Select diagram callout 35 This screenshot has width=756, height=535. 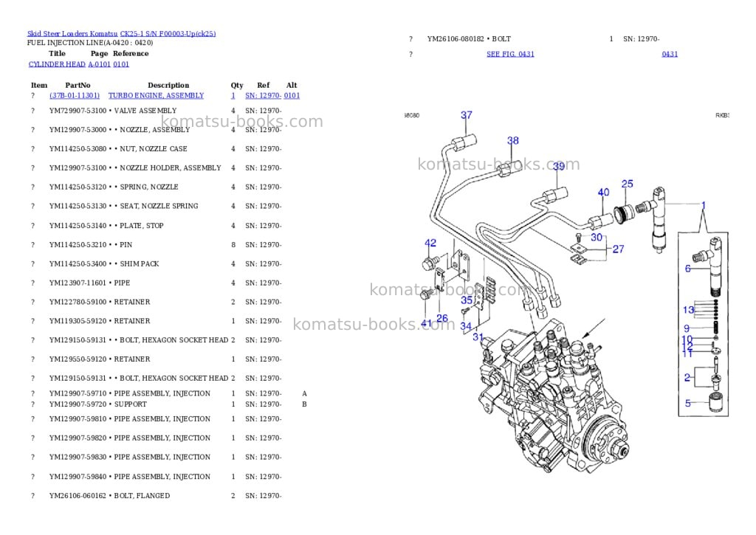coord(467,300)
